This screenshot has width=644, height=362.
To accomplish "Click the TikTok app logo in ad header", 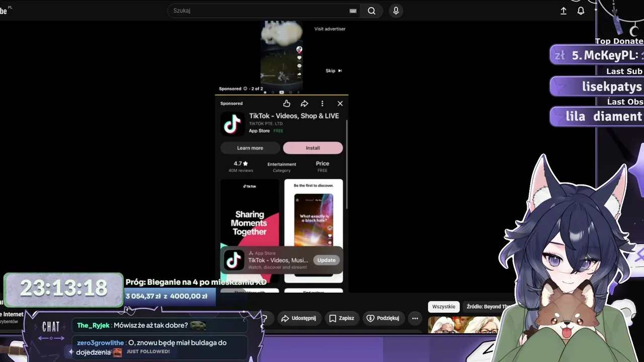I will (232, 124).
